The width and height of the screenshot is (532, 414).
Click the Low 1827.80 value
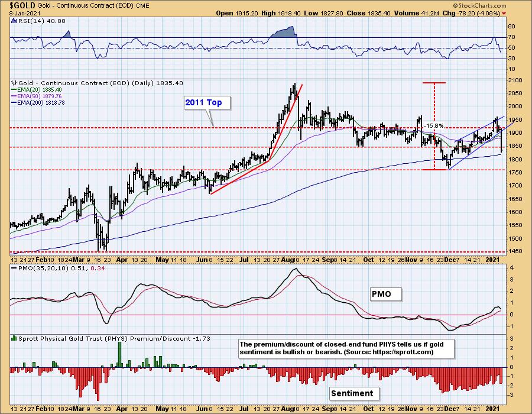324,13
